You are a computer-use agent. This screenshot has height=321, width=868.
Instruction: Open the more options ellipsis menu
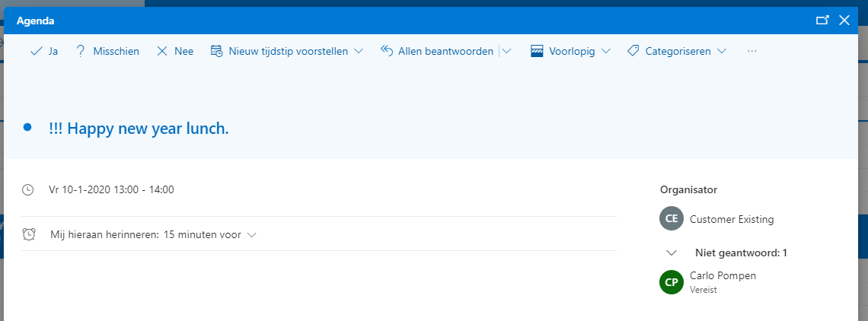click(752, 51)
